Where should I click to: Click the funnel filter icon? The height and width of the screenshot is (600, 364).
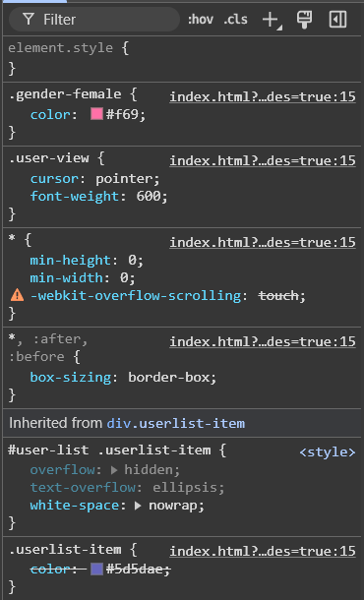click(29, 19)
